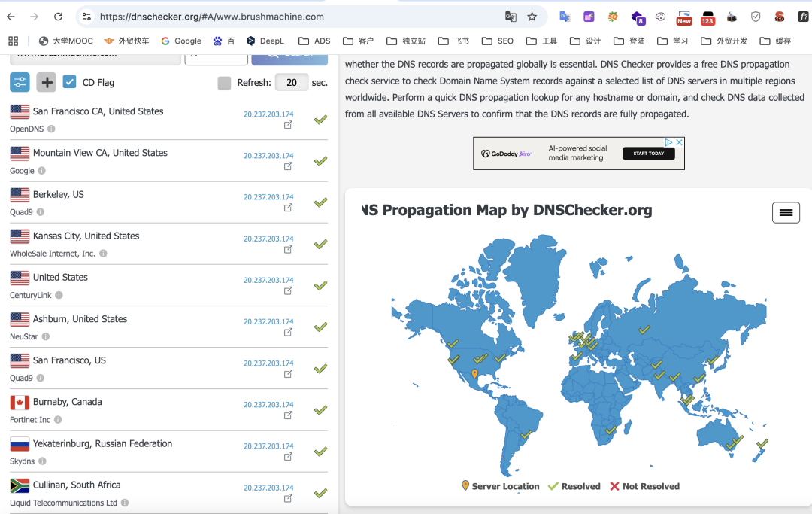
Task: Expand the 外贸开发 bookmark folder
Action: coord(723,41)
